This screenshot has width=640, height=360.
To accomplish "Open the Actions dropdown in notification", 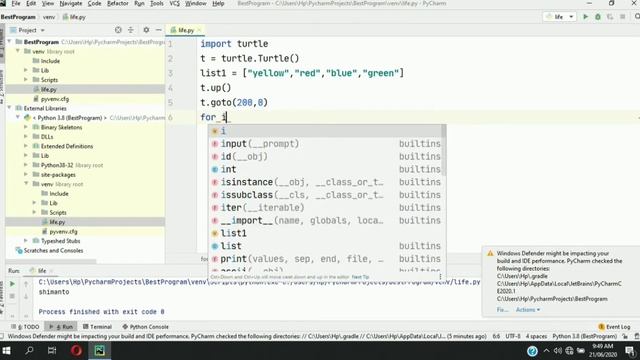I will tap(528, 310).
